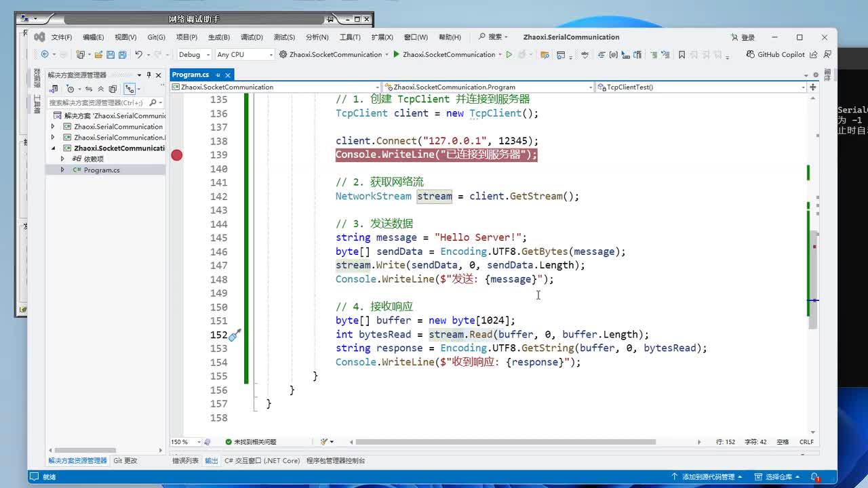Open the project navigation dropdown Zhaoxi.SocketCommunication
Screen dimensions: 868x488
(275, 87)
